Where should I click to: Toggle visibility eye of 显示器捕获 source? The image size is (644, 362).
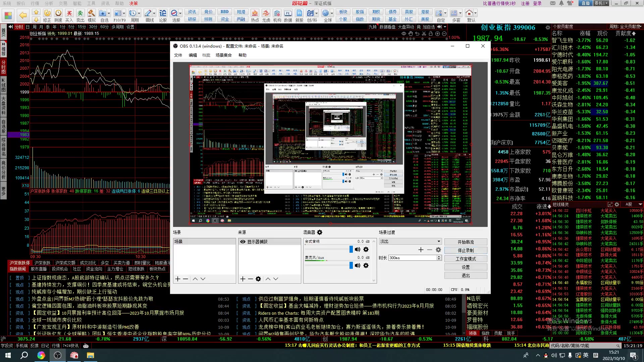pyautogui.click(x=243, y=242)
